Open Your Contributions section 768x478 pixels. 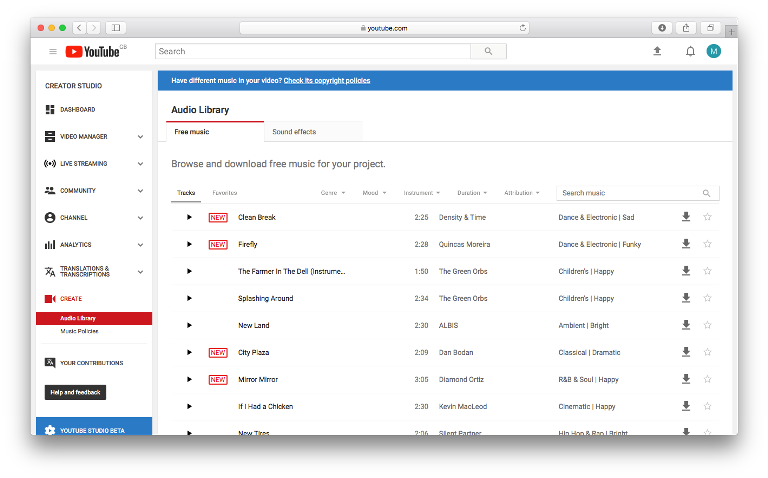click(x=84, y=363)
